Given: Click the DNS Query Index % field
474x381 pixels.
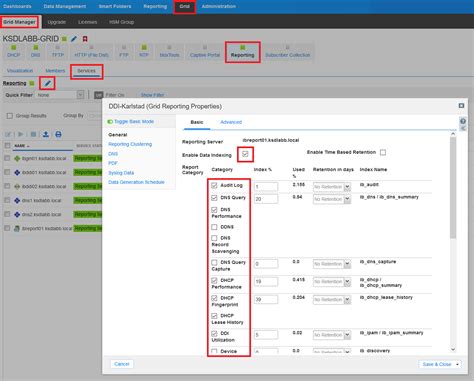Looking at the screenshot, I should click(x=266, y=199).
